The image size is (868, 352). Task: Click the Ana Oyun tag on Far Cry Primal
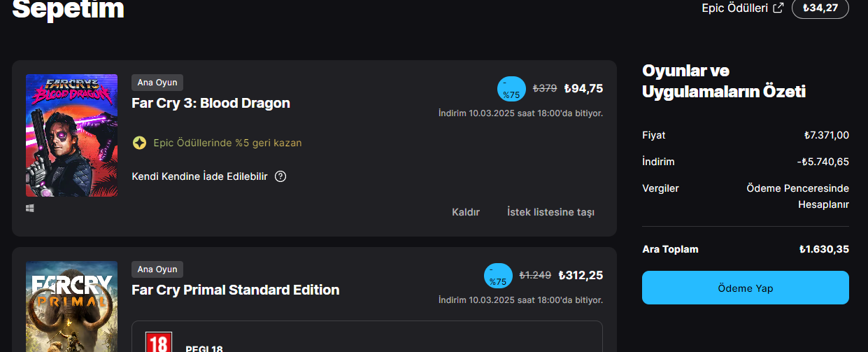tap(157, 269)
